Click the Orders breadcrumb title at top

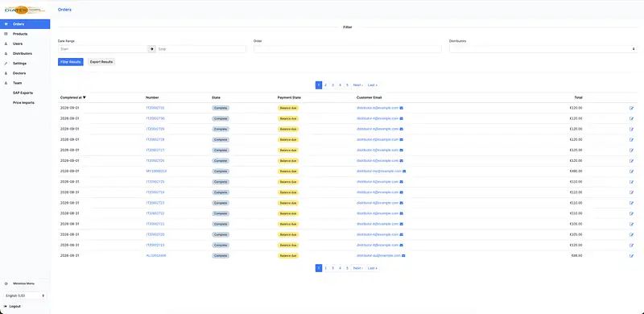[x=64, y=10]
